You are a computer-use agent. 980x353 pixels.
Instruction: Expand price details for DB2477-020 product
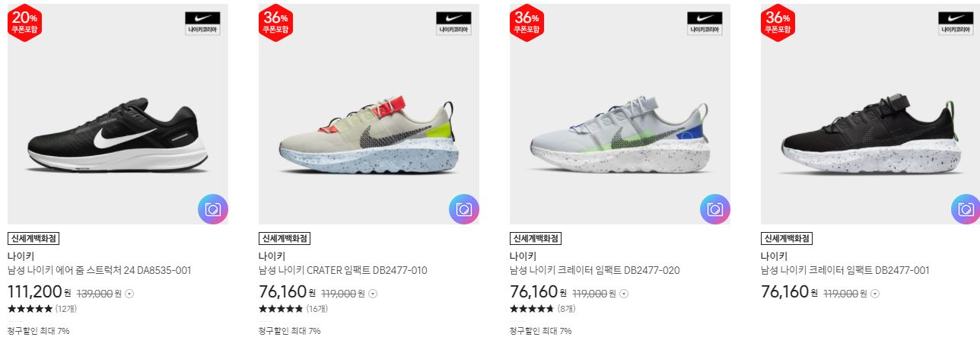(x=624, y=294)
